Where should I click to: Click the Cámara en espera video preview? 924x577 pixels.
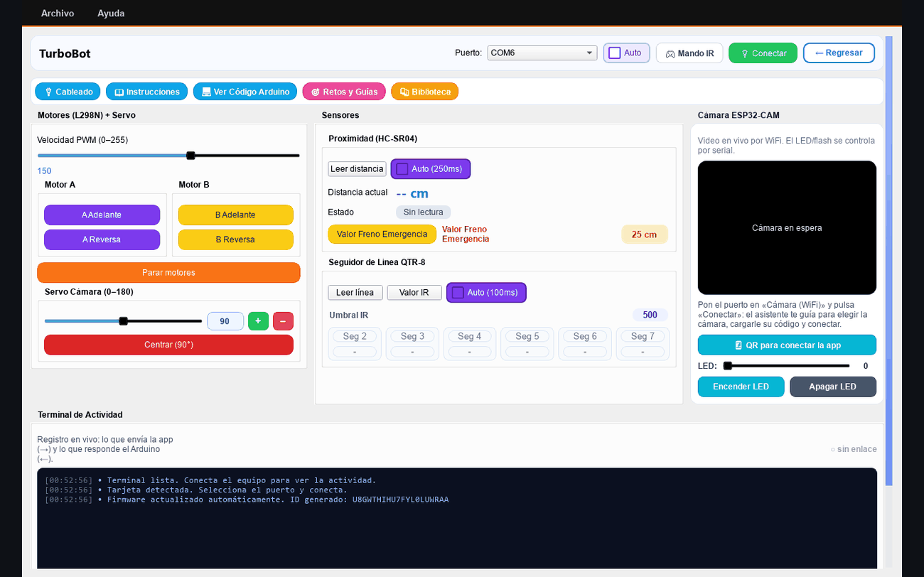tap(787, 227)
